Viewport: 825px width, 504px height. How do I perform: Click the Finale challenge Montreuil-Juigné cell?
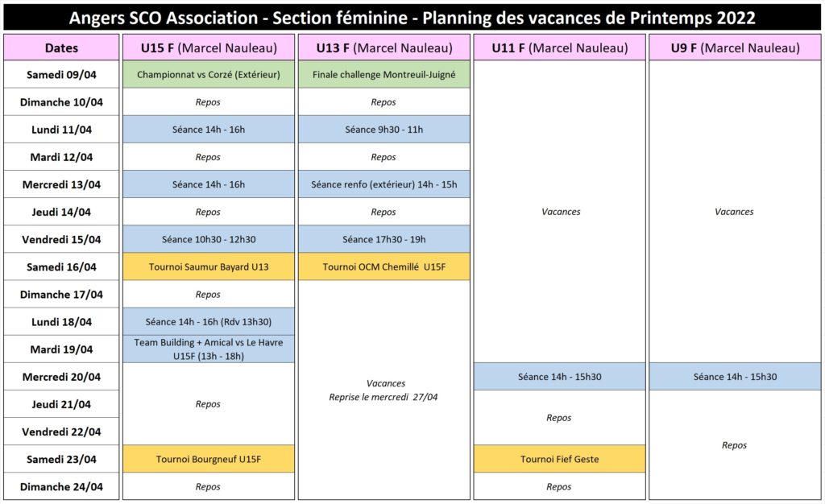pyautogui.click(x=384, y=75)
